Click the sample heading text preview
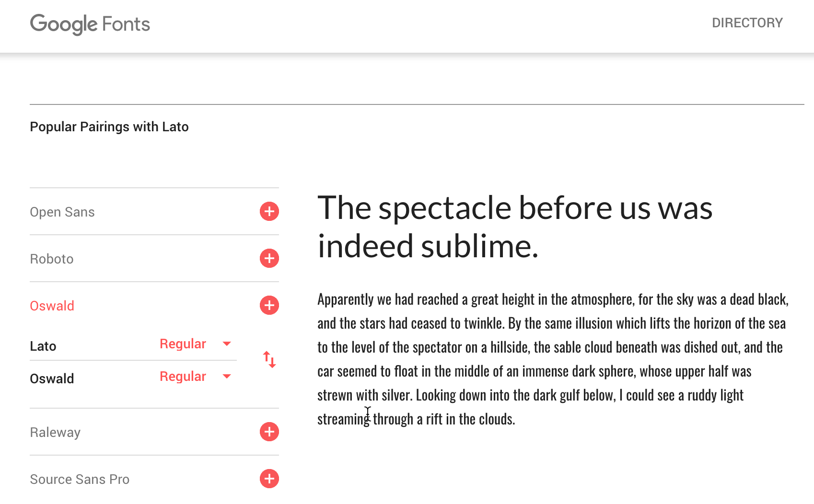Image resolution: width=814 pixels, height=504 pixels. click(x=515, y=227)
